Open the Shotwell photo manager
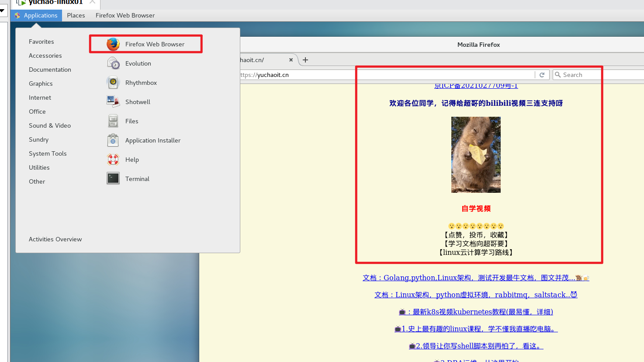This screenshot has height=362, width=644. [137, 102]
